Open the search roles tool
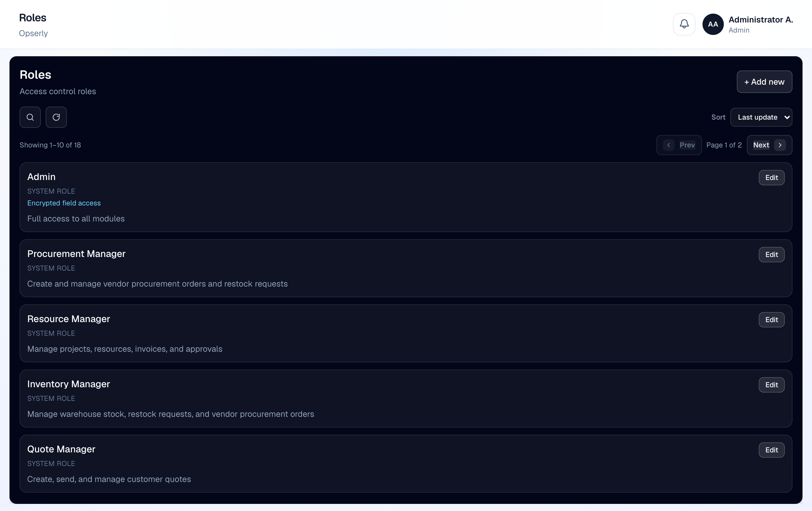The image size is (812, 511). (x=30, y=117)
